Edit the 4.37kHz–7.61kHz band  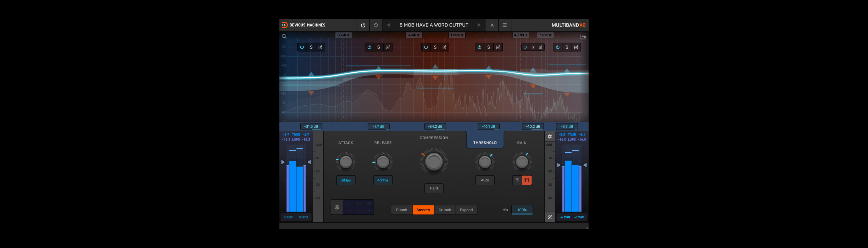click(x=541, y=48)
